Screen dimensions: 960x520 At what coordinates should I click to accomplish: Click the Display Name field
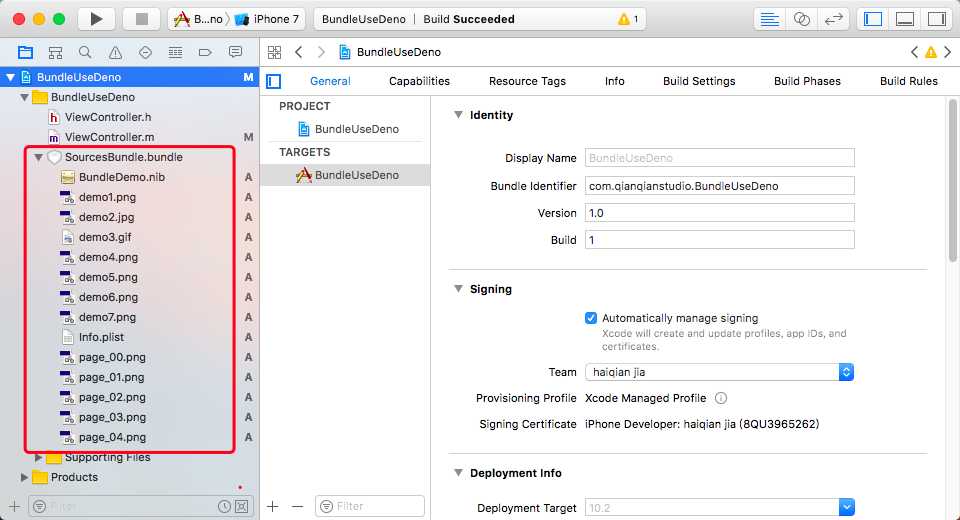pyautogui.click(x=719, y=158)
